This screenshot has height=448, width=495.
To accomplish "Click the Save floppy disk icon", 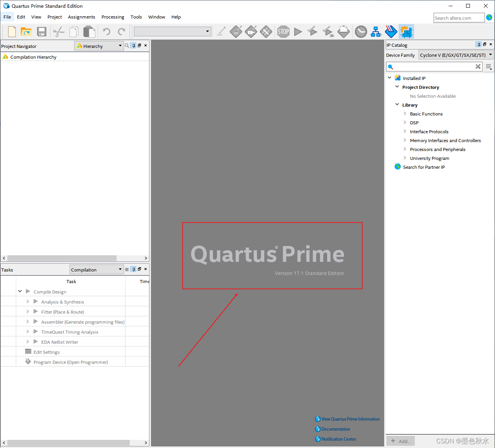I will 42,32.
